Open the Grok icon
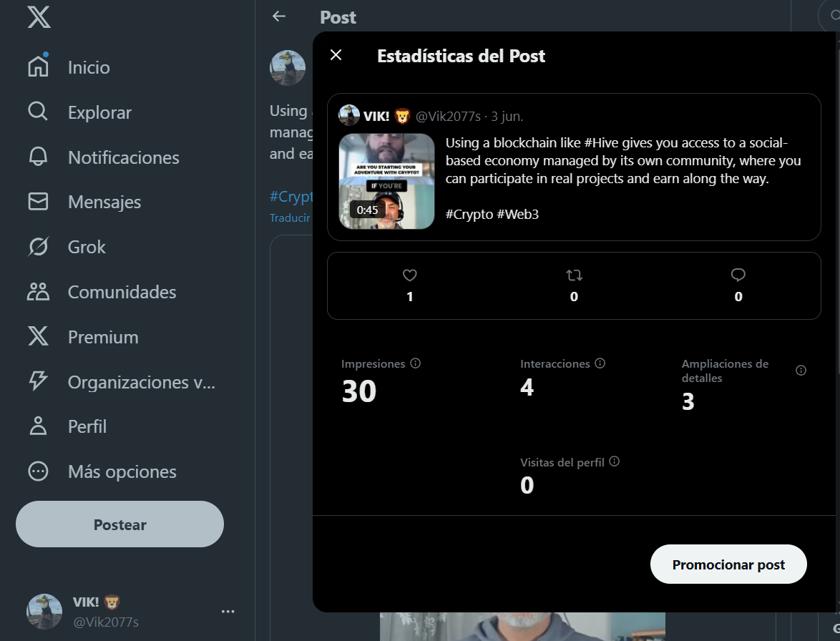Screen dimensions: 840x641 38,246
